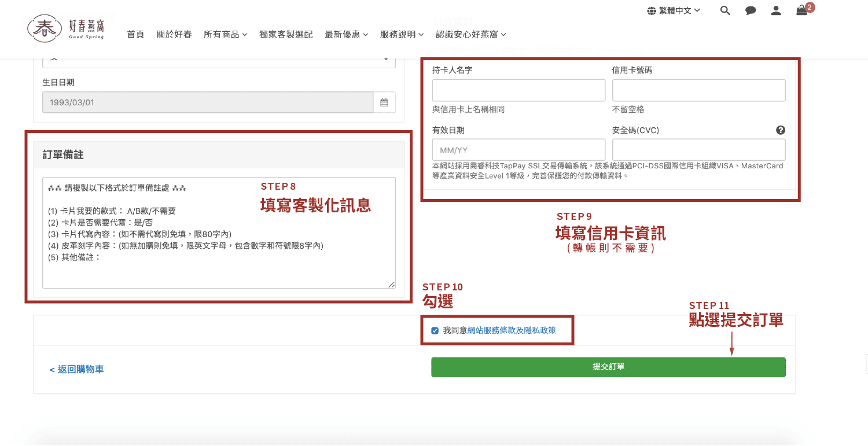Open the birthday date calendar picker

(384, 102)
